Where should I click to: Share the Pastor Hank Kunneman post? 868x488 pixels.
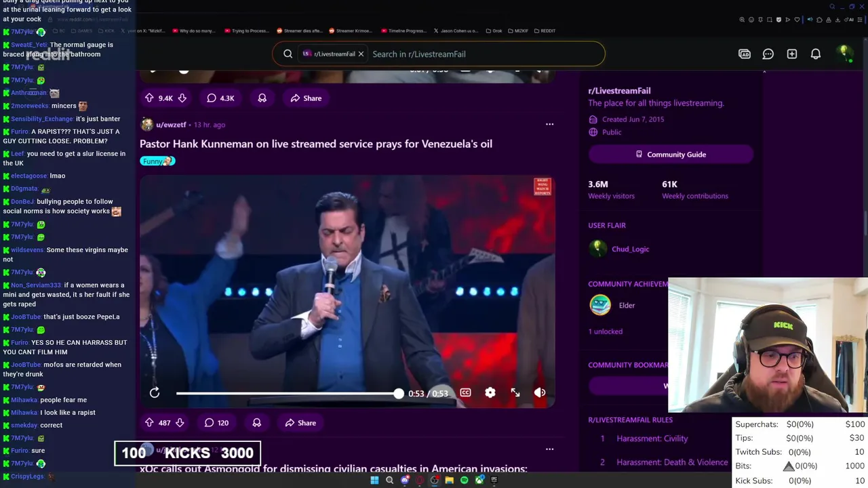(300, 423)
